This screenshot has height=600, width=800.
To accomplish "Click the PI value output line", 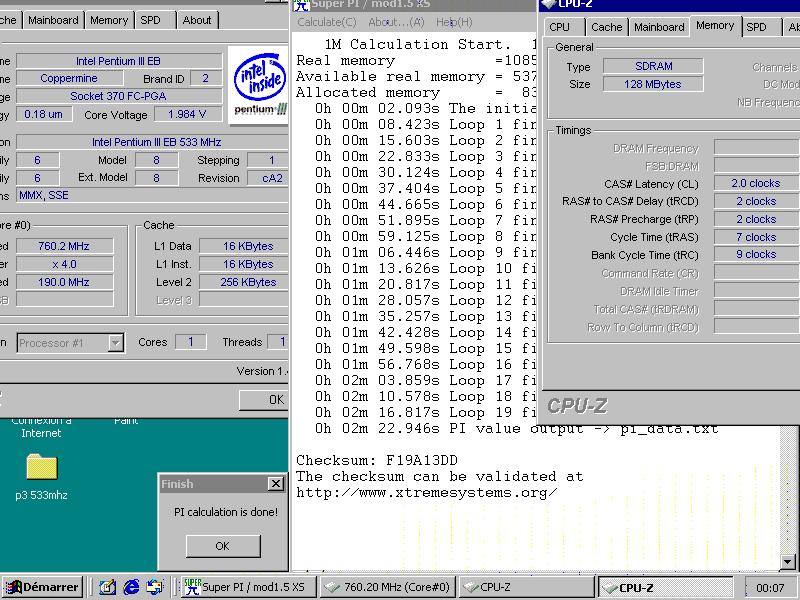I will coord(516,429).
